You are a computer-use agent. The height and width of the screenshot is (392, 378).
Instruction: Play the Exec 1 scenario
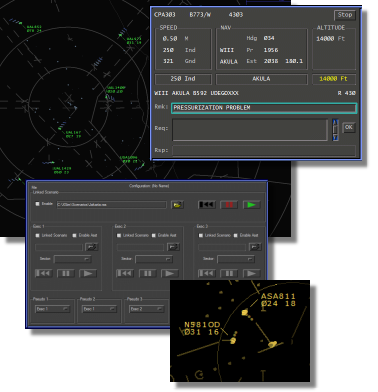(x=88, y=273)
